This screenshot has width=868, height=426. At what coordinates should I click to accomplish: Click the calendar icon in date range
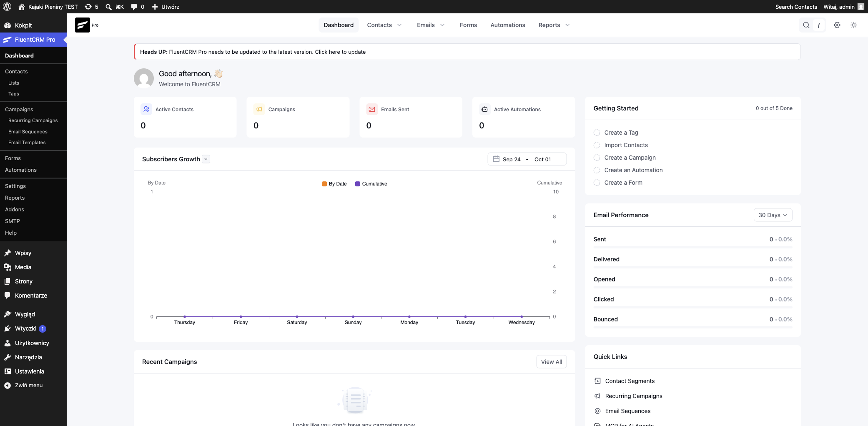click(x=496, y=159)
